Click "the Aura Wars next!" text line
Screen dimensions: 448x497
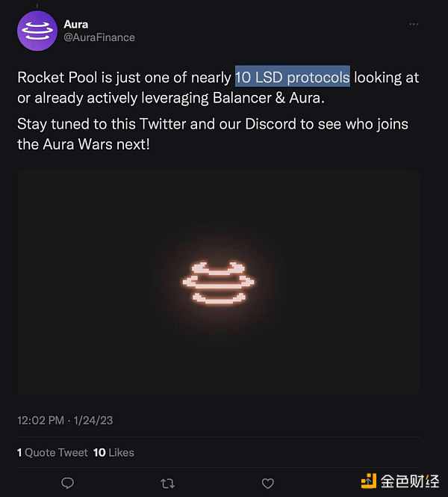point(84,144)
